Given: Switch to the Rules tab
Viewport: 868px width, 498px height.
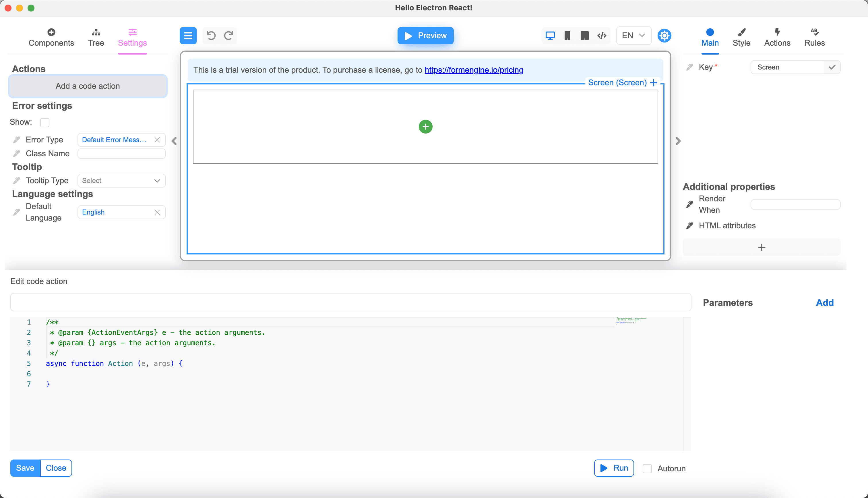Looking at the screenshot, I should coord(814,37).
